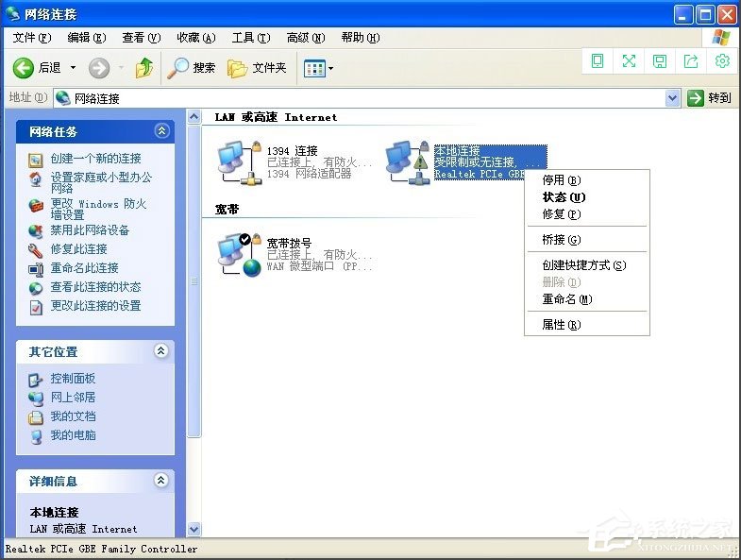Open Back button history dropdown arrow

(x=73, y=68)
